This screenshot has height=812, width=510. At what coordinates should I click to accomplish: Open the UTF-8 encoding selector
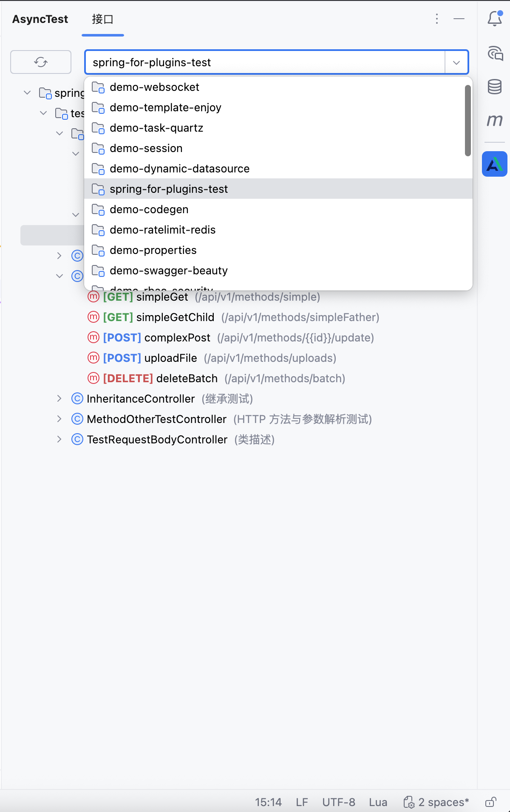click(x=338, y=802)
